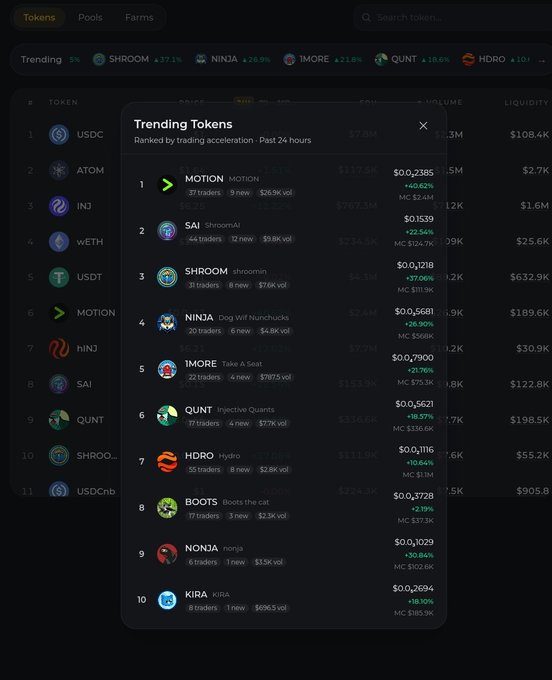Select NONJA name in trending rank 9

point(202,548)
